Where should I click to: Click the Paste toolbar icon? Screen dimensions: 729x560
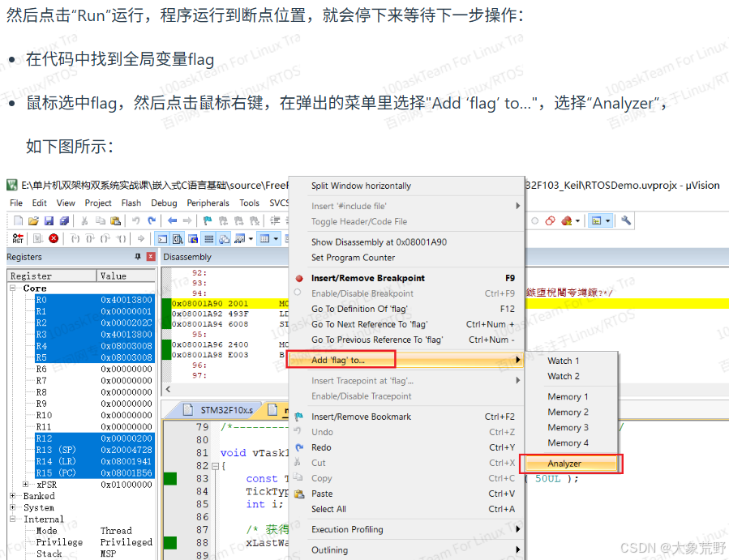tap(114, 220)
